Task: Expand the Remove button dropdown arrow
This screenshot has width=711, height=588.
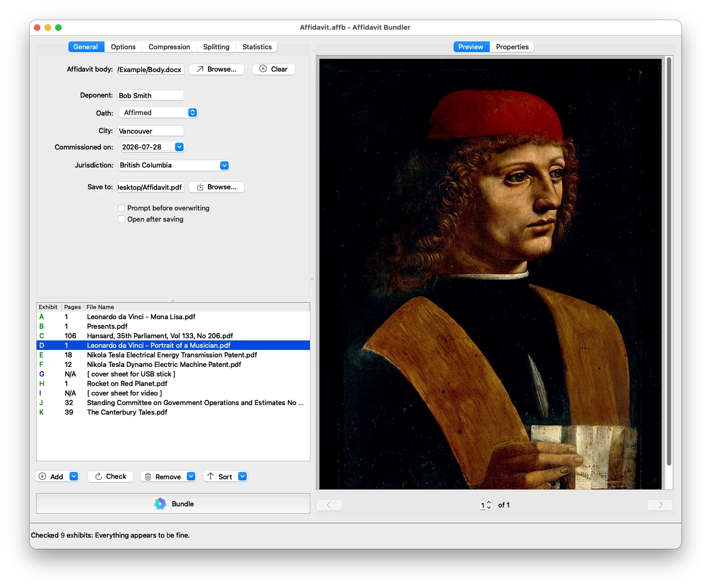Action: click(x=191, y=476)
